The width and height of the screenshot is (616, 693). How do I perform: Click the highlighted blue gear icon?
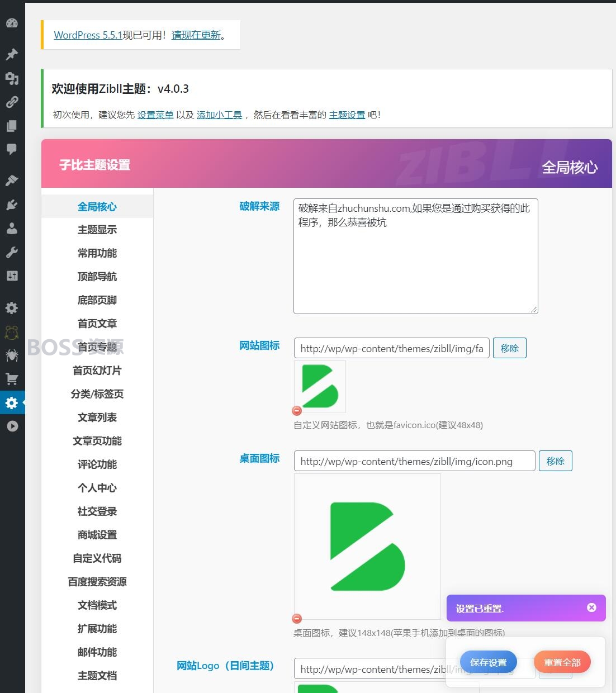12,403
